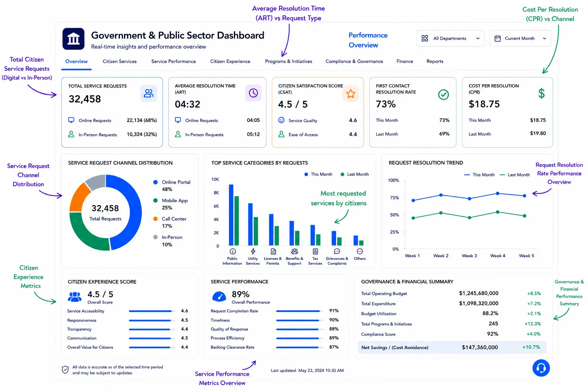Click the Tax Services icon
This screenshot has height=392, width=588.
point(315,252)
